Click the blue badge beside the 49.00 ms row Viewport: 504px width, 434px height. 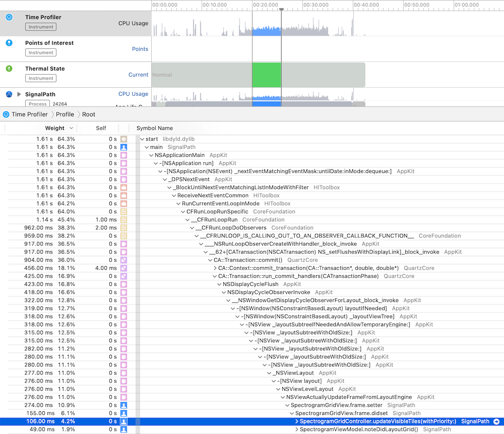click(125, 429)
